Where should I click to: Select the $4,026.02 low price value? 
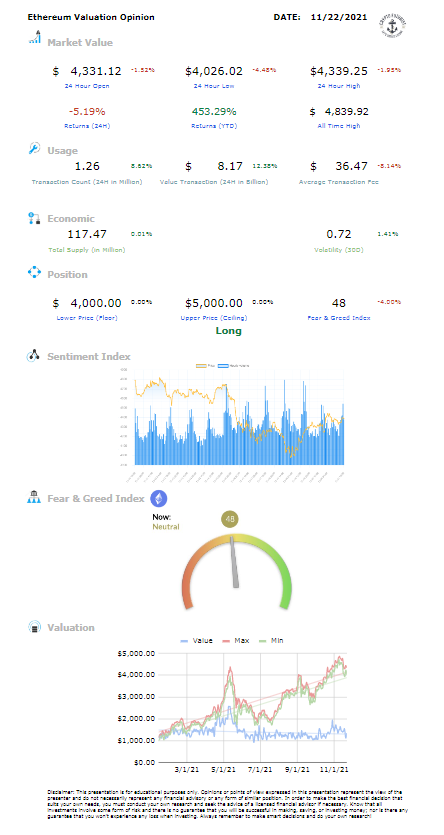(213, 71)
